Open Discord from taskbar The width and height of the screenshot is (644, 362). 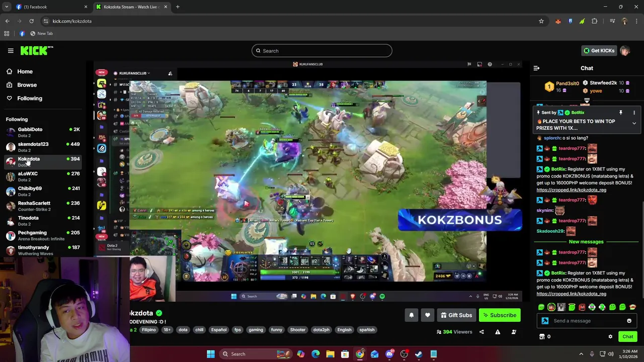[x=389, y=354]
